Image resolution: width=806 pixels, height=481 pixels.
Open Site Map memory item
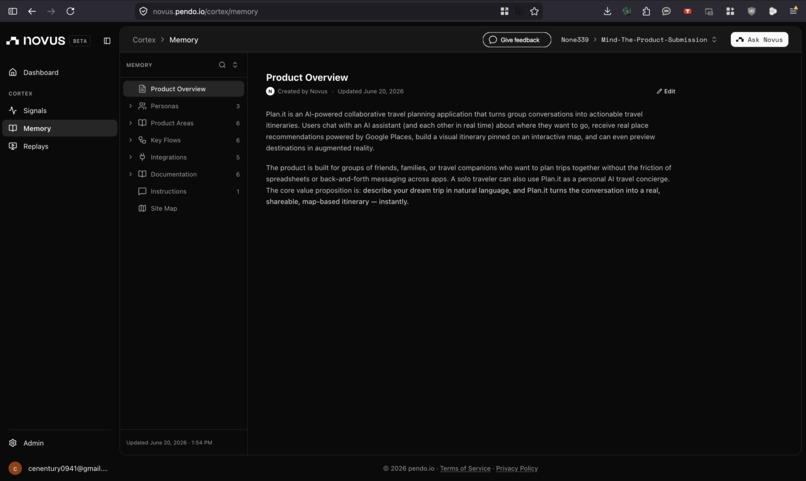click(183, 208)
